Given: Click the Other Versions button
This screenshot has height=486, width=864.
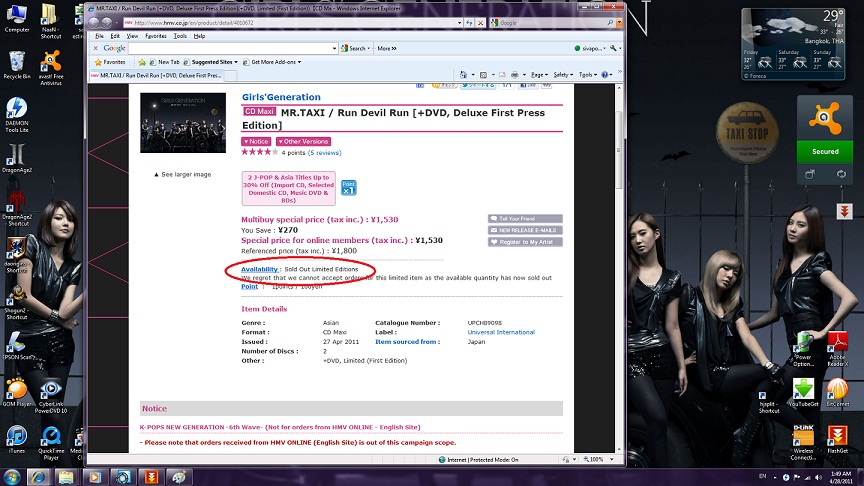Looking at the screenshot, I should tap(303, 142).
